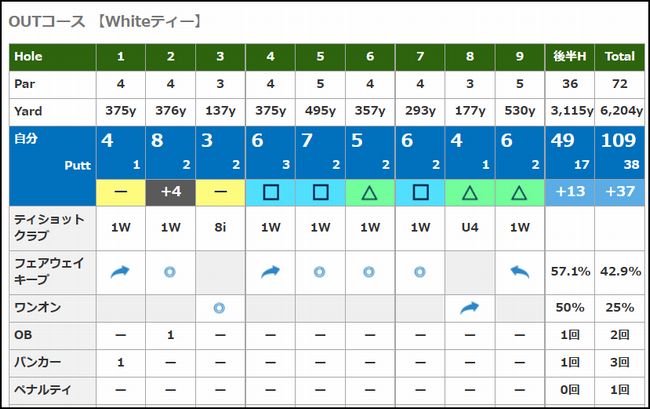Click the hole 4 fairway keep arrow icon
The width and height of the screenshot is (650, 409).
point(270,271)
